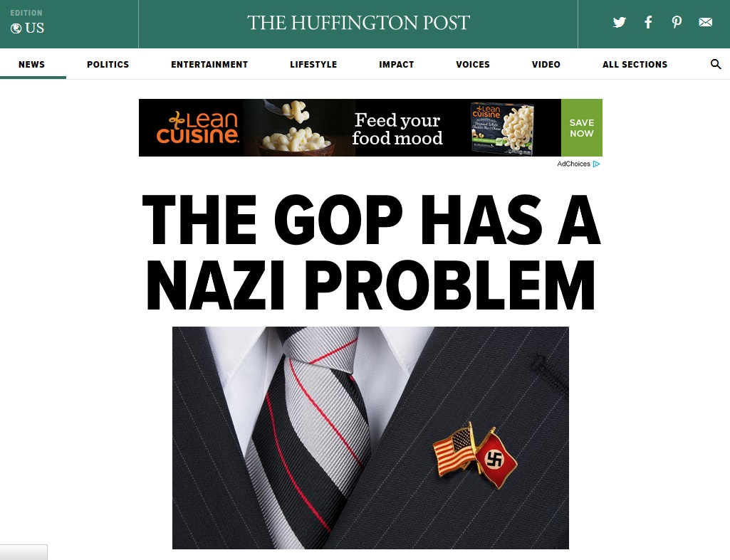Open the Voices section
Screen dimensions: 730x560
pyautogui.click(x=473, y=64)
